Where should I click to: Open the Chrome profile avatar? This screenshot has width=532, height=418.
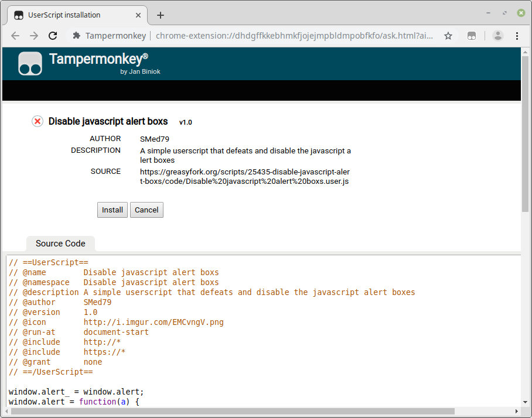pyautogui.click(x=498, y=36)
